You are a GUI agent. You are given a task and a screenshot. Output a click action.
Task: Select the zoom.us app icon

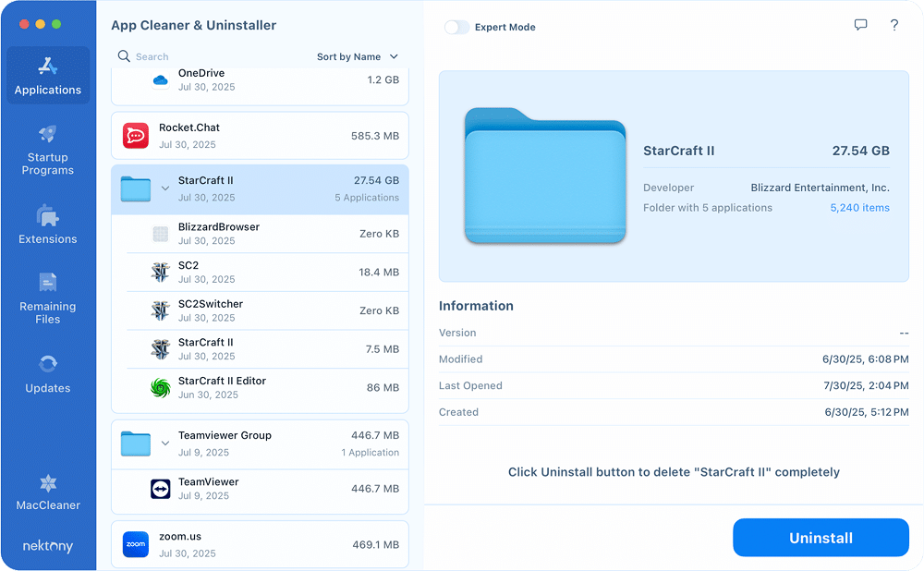[x=136, y=544]
